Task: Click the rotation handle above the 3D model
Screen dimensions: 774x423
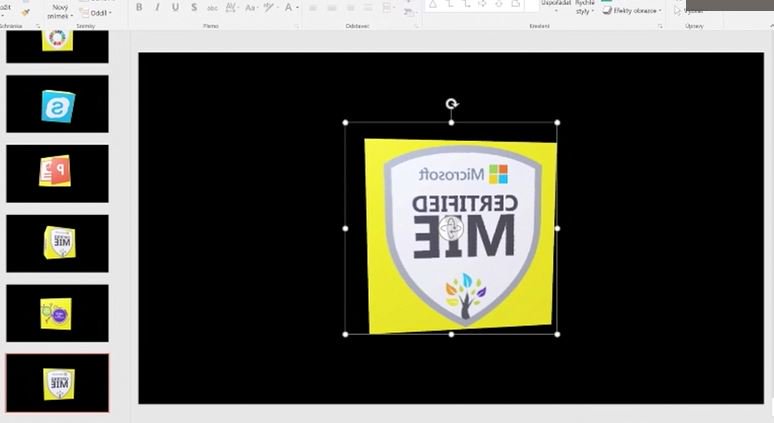Action: click(451, 104)
